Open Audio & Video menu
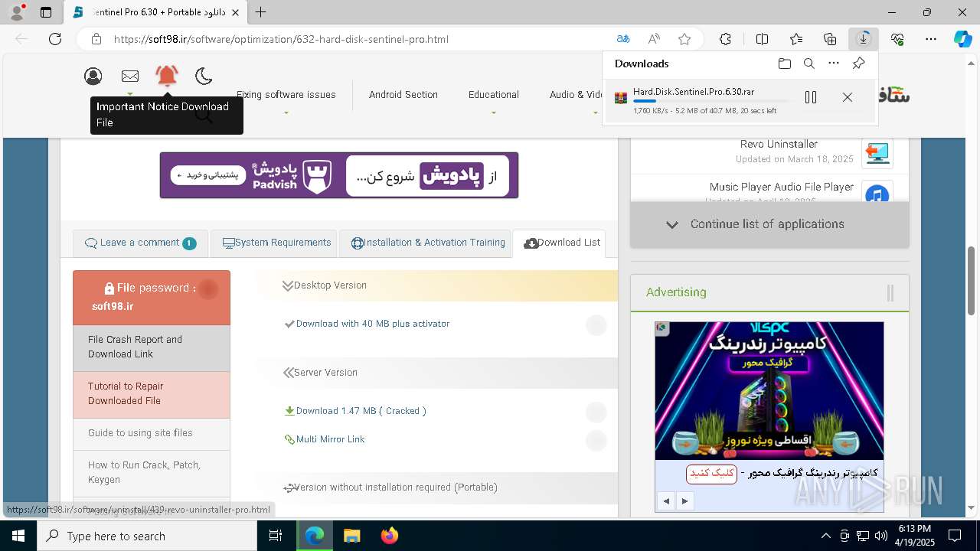This screenshot has height=551, width=980. tap(576, 95)
